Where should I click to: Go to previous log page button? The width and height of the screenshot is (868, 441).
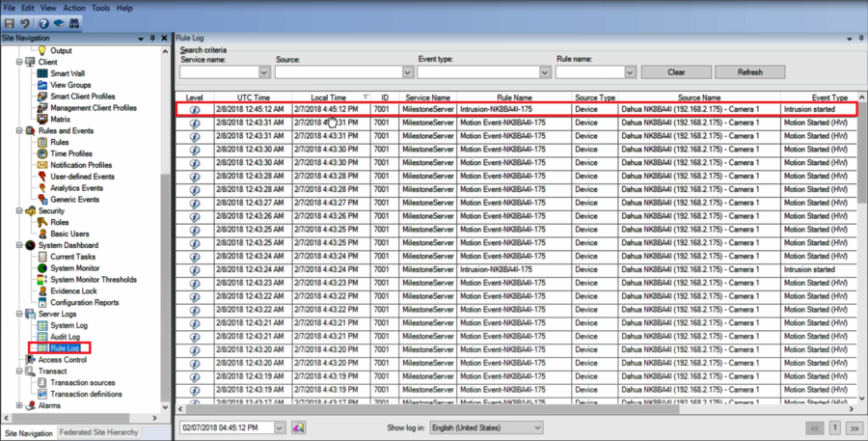click(815, 428)
